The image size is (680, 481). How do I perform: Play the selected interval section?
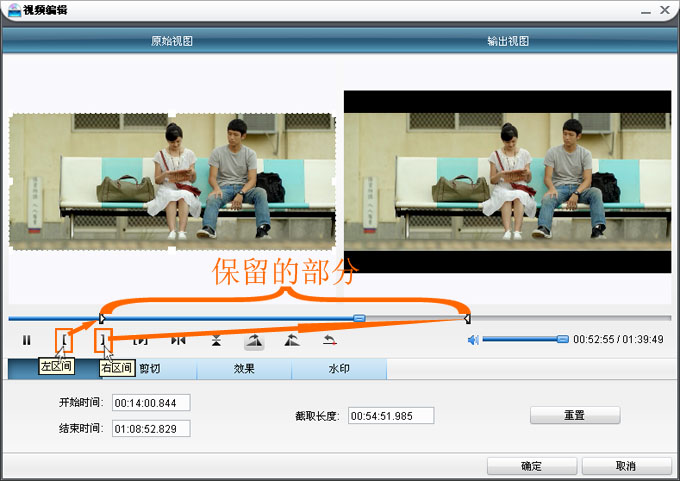coord(141,340)
